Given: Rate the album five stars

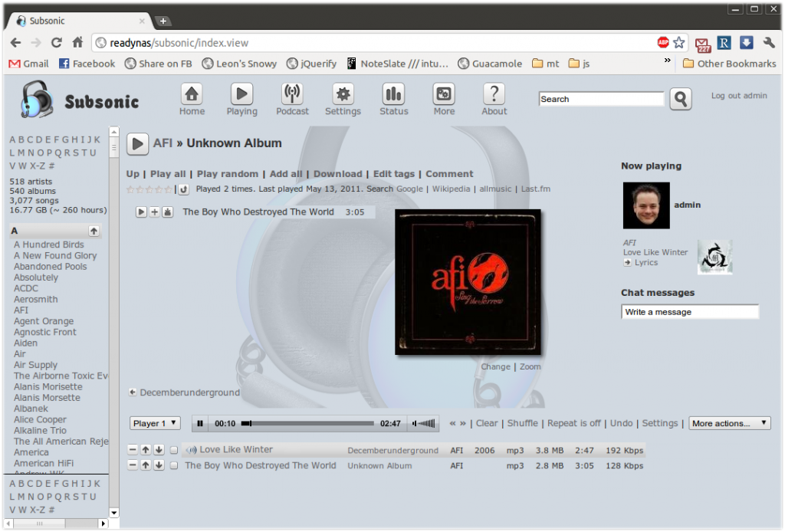Looking at the screenshot, I should [169, 189].
